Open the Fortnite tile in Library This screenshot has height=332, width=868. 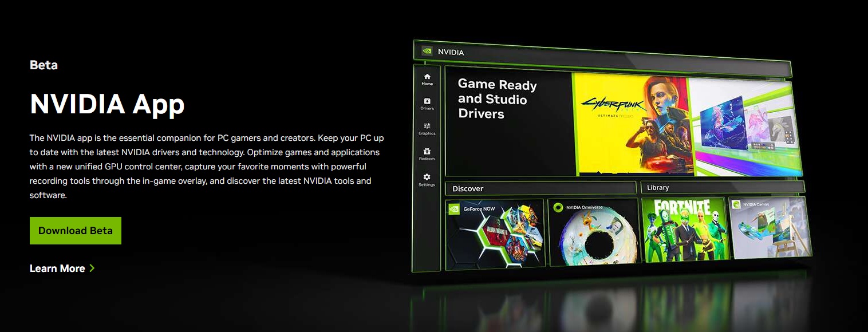685,230
